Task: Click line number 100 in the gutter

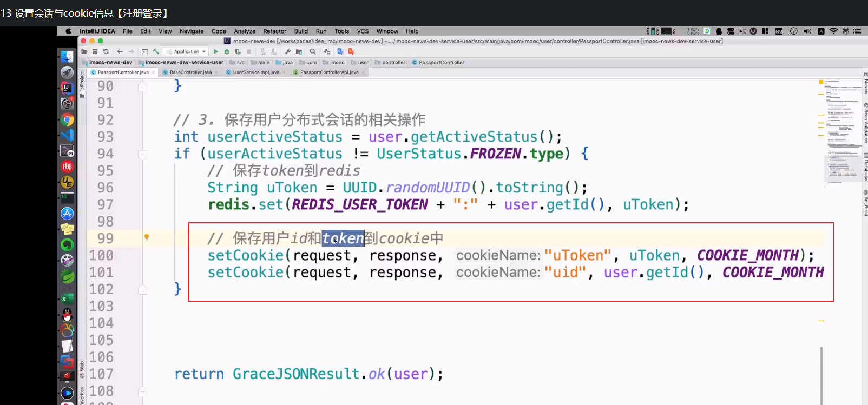Action: (x=101, y=255)
